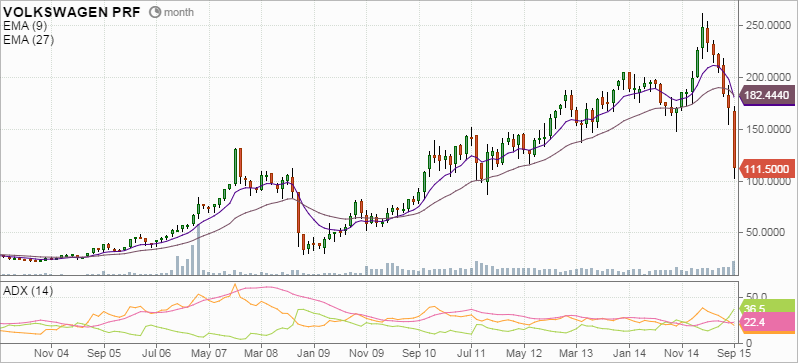Click the Sep 05 date label

[x=103, y=352]
